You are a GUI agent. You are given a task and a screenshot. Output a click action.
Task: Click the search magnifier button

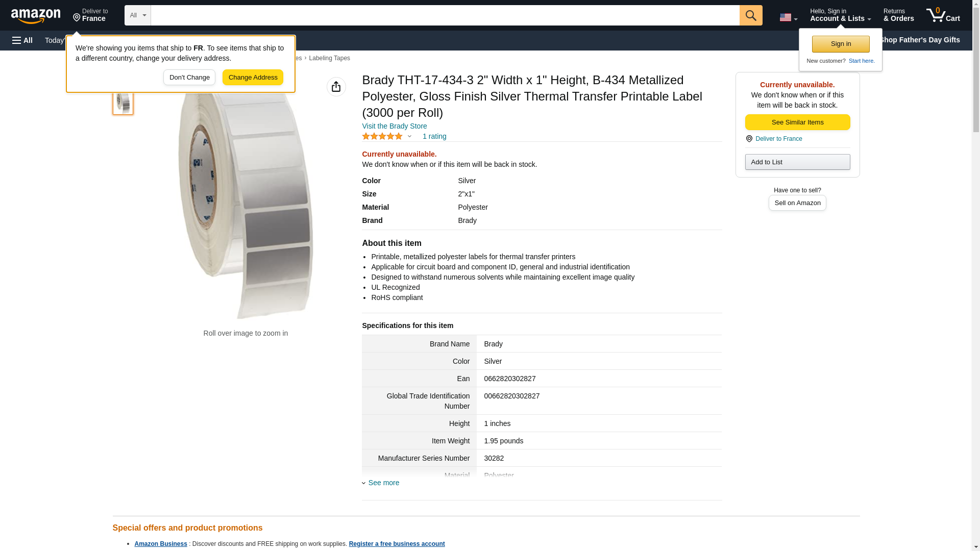click(x=750, y=15)
